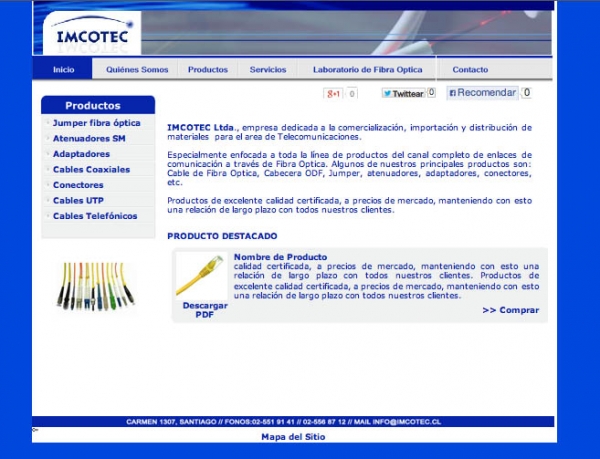Image resolution: width=600 pixels, height=459 pixels.
Task: Click the Google +1 count box
Action: click(x=352, y=94)
